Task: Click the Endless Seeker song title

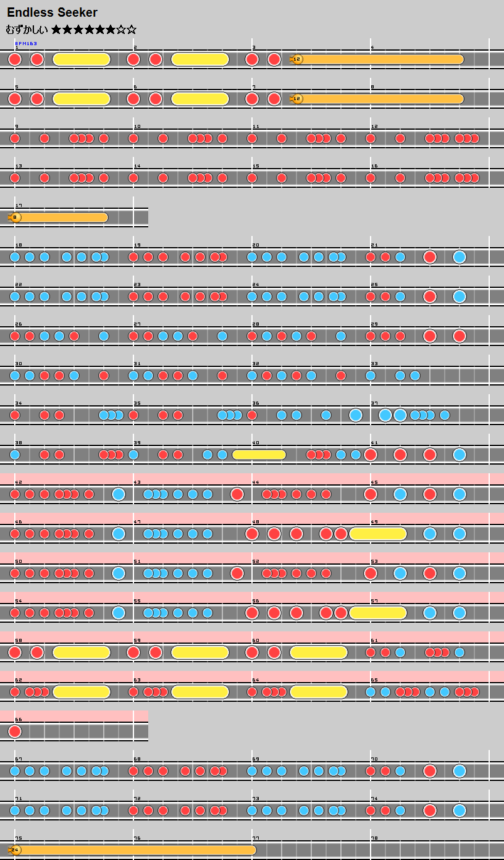Action: click(x=52, y=12)
